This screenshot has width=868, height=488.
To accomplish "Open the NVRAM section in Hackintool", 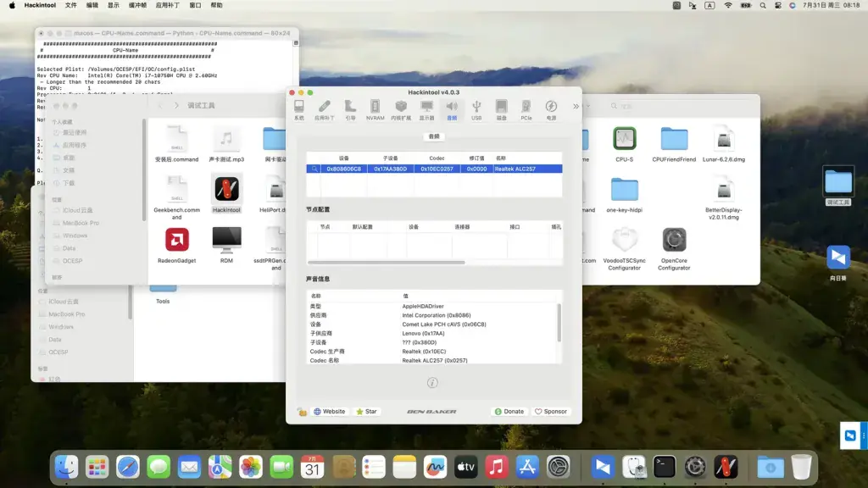I will (375, 109).
